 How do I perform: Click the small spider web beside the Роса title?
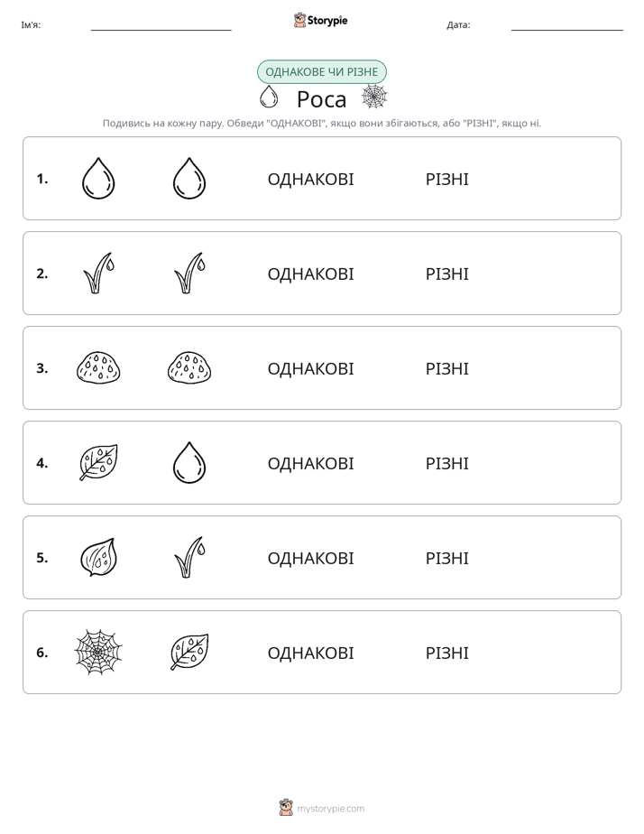pos(374,97)
